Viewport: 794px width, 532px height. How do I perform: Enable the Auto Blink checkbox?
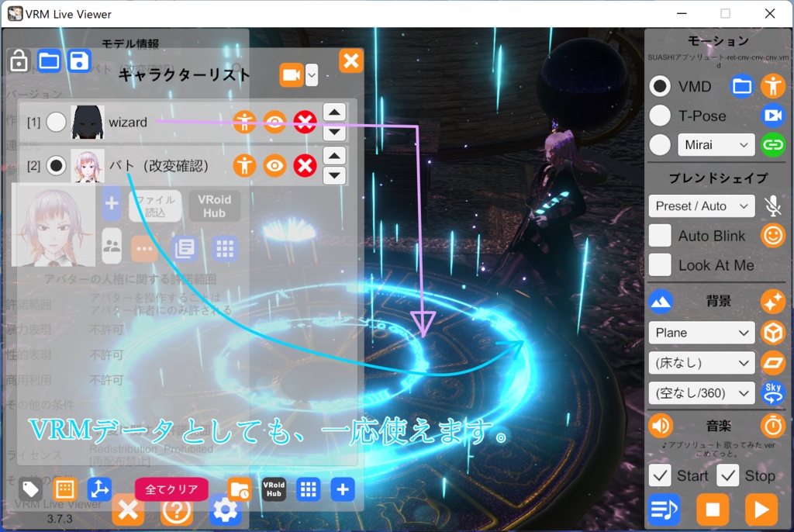[660, 235]
